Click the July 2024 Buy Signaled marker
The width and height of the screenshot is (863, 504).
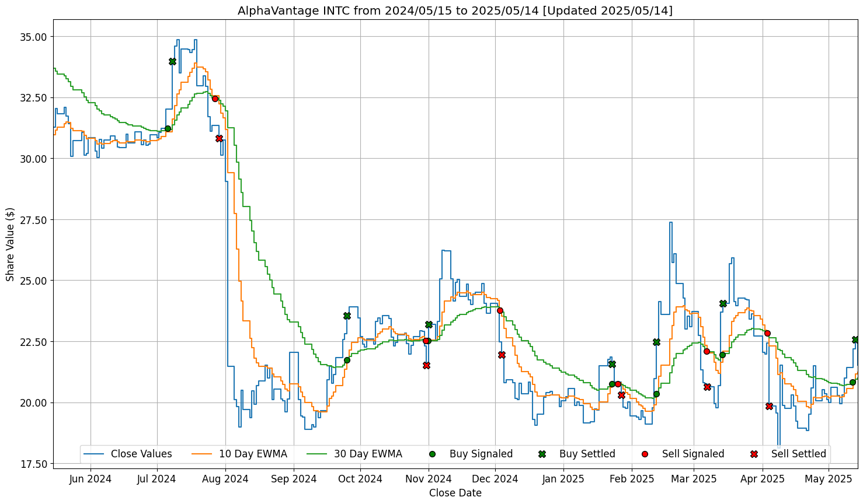[168, 128]
